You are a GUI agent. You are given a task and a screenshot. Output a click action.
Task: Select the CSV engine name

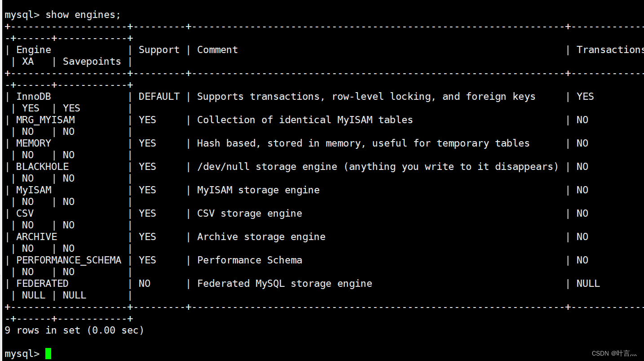25,214
